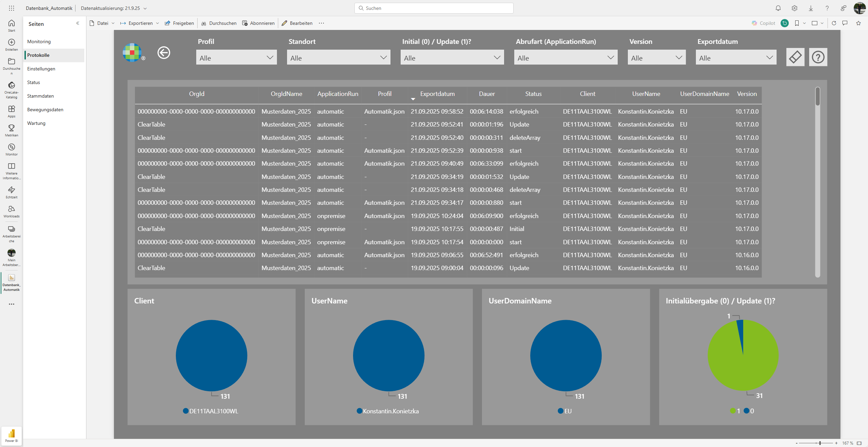Expand the Profil filter dropdown
This screenshot has height=447, width=868.
236,57
